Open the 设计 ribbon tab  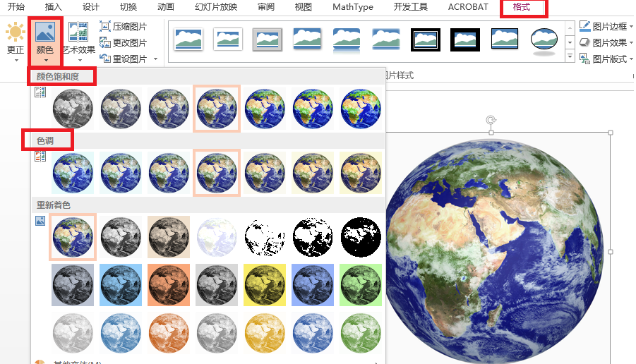click(x=90, y=7)
